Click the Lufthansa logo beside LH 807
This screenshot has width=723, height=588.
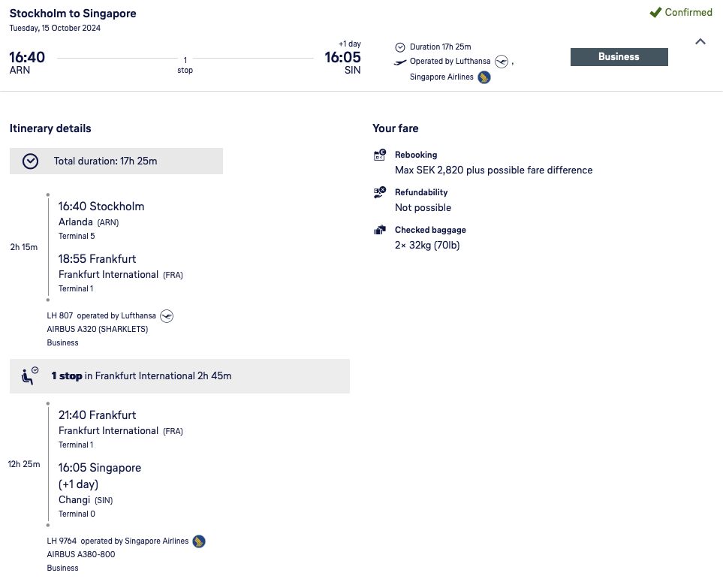(167, 316)
